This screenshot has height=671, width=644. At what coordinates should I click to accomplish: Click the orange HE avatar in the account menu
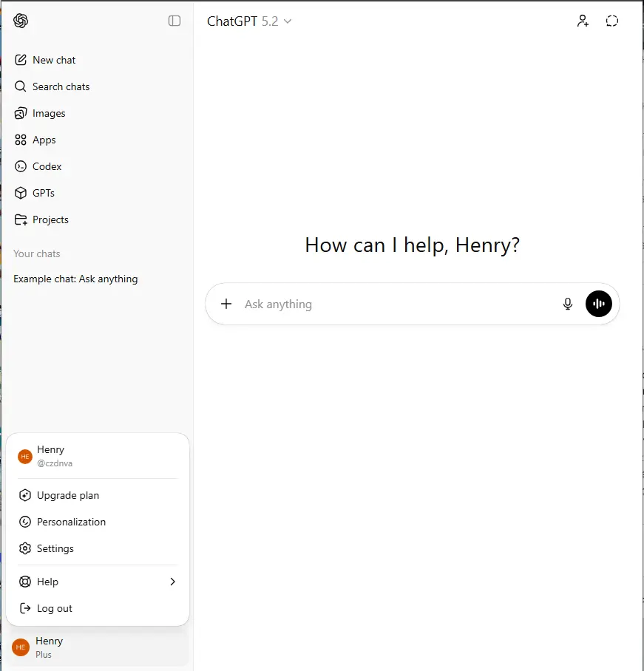[25, 457]
